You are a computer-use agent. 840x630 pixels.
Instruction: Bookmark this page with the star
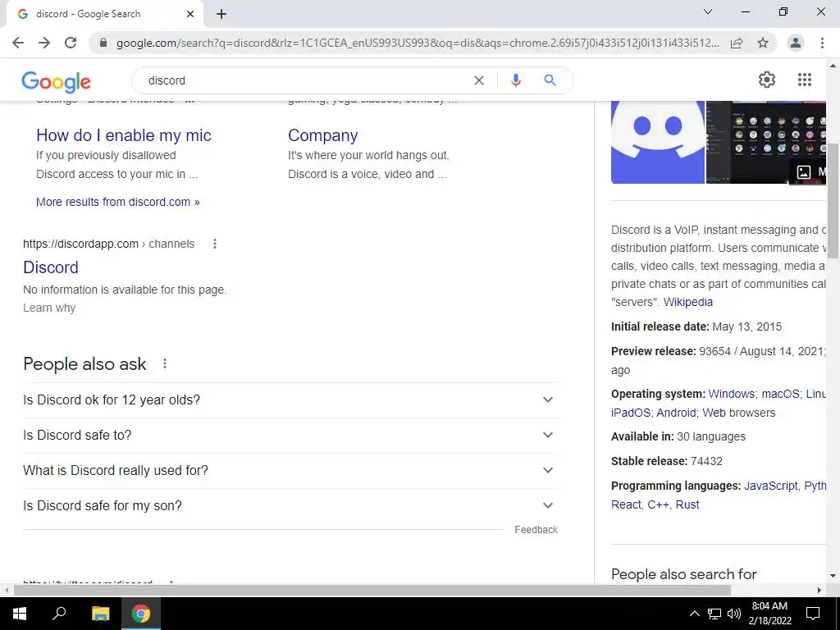[763, 43]
